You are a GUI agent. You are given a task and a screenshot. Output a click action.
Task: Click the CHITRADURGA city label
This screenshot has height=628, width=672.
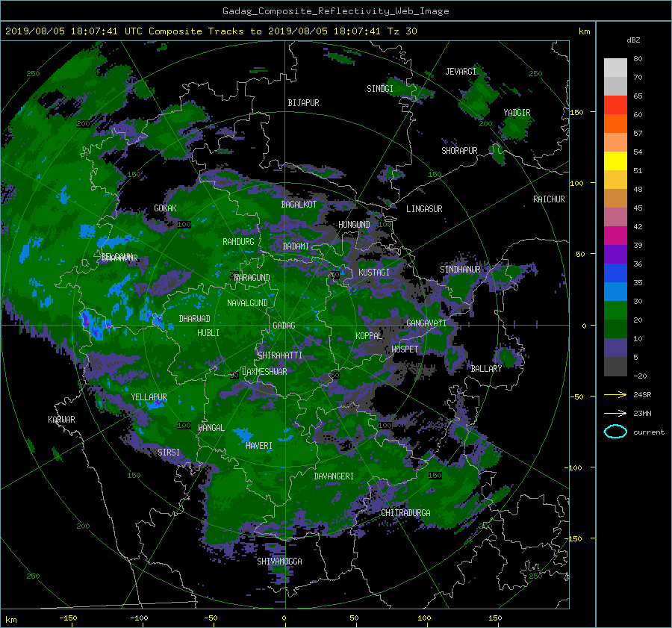pos(406,513)
